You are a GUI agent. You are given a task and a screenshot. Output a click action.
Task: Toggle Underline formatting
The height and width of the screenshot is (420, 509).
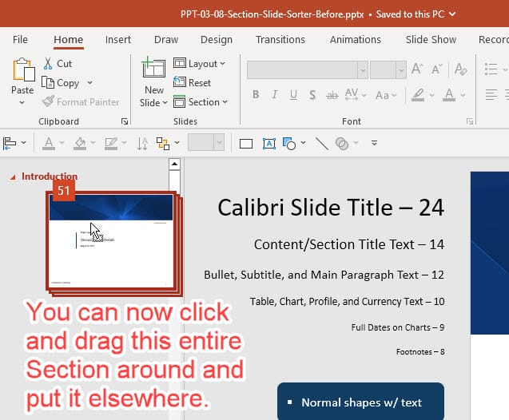[x=293, y=95]
